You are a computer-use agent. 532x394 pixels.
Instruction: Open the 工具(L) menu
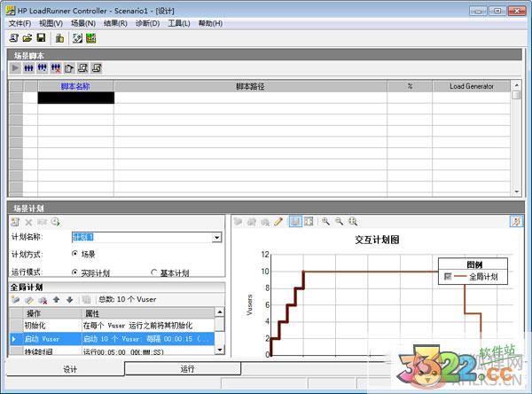point(179,23)
